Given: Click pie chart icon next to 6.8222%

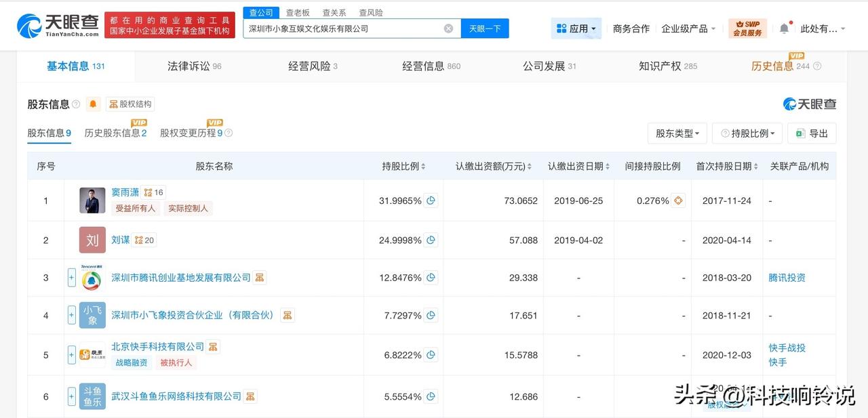Looking at the screenshot, I should 431,354.
